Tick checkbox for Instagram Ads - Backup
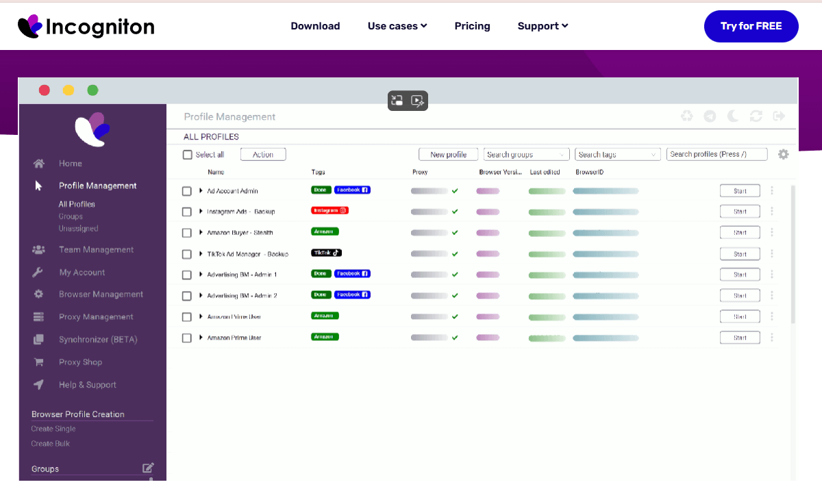Screen dimensions: 822x504 [186, 212]
